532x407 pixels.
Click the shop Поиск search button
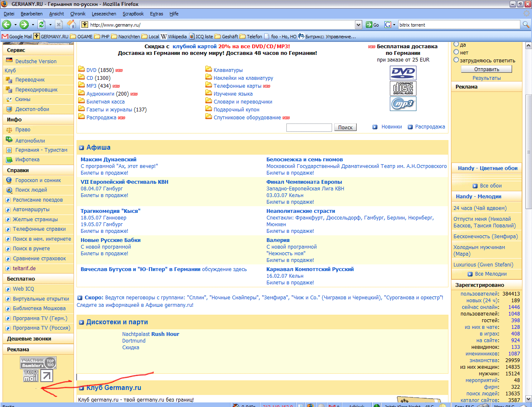[x=345, y=128]
